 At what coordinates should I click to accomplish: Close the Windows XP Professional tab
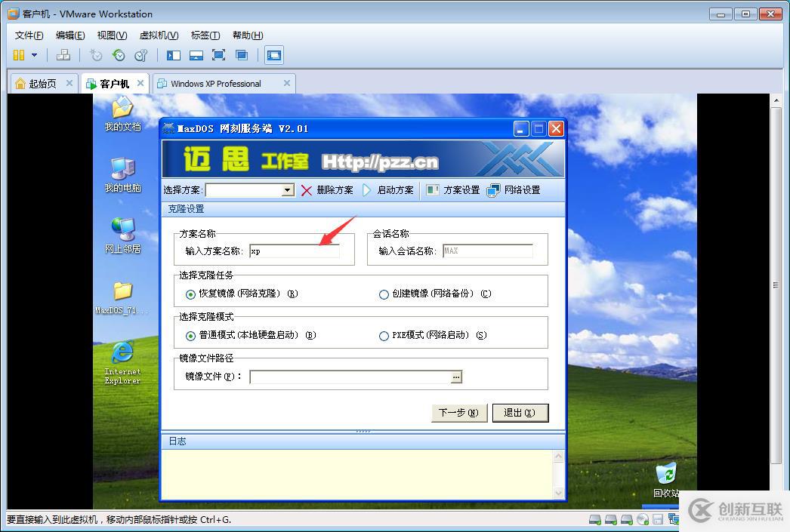pyautogui.click(x=287, y=83)
